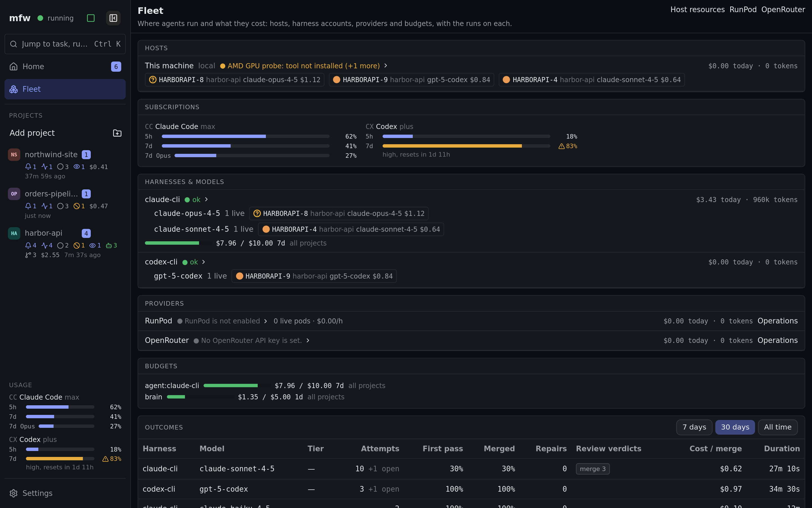Expand the AMD GPU probe warning chevron
The image size is (812, 508).
pyautogui.click(x=385, y=65)
